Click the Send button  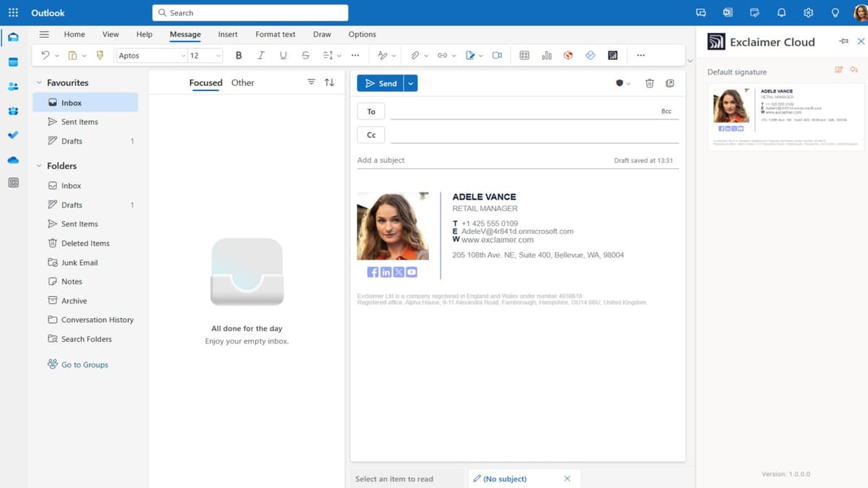click(381, 82)
